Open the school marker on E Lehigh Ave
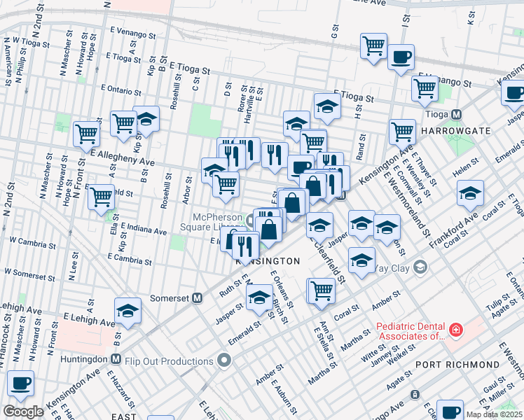Viewport: 524px width, 420px height. (127, 314)
